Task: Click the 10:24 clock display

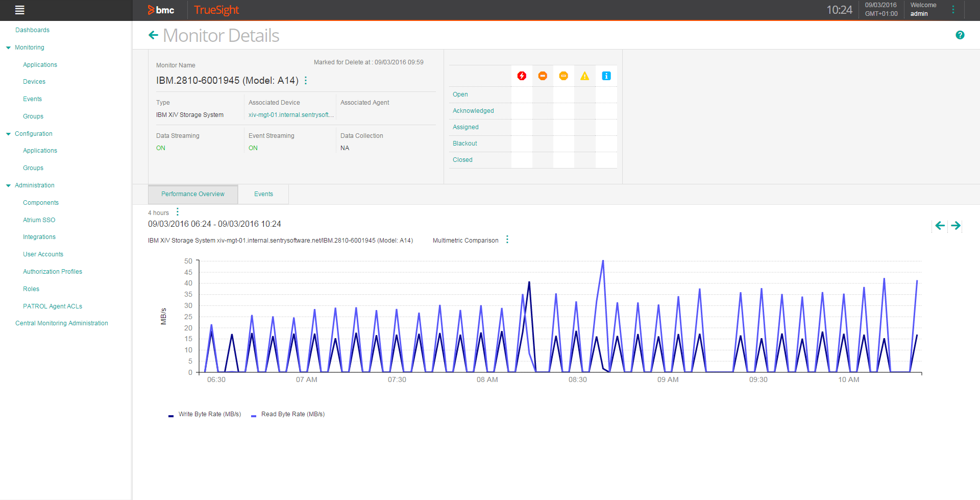Action: 839,10
